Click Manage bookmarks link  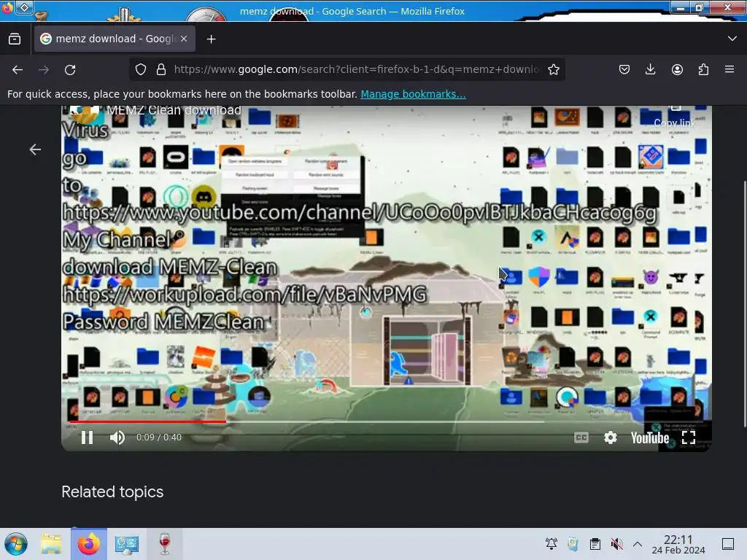413,94
